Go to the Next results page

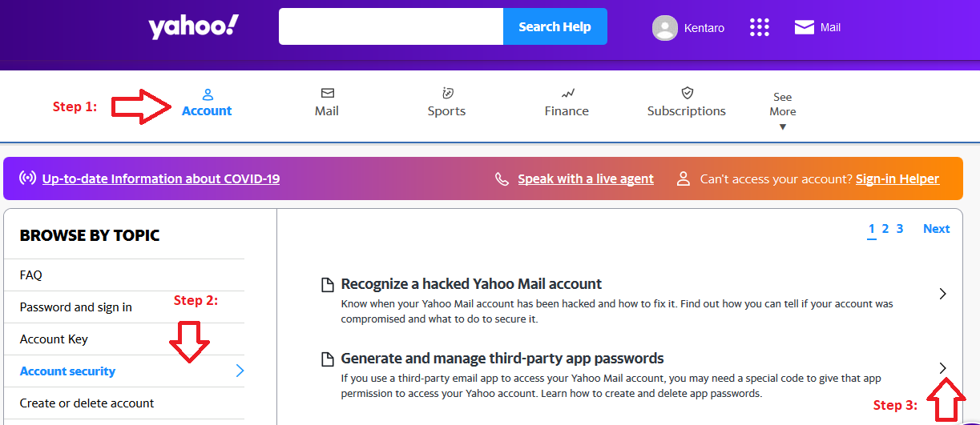pyautogui.click(x=936, y=228)
